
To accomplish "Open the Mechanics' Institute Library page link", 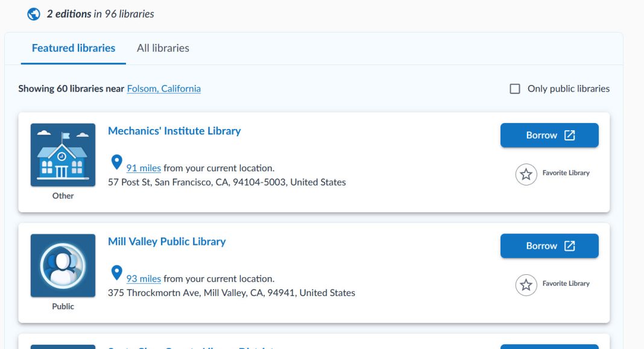I will [174, 131].
